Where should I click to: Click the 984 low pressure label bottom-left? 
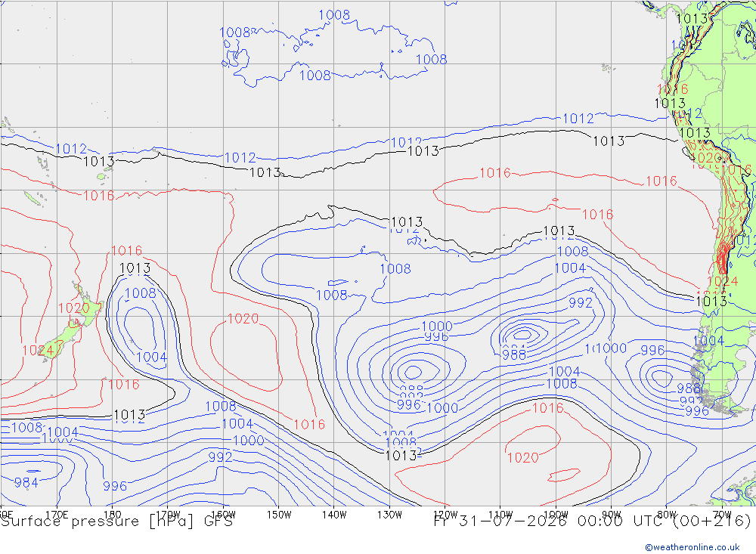point(26,482)
